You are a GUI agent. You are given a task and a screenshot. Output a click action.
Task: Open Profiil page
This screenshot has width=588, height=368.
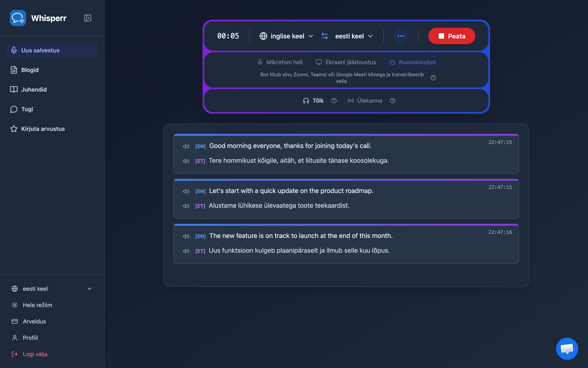[x=52, y=338]
